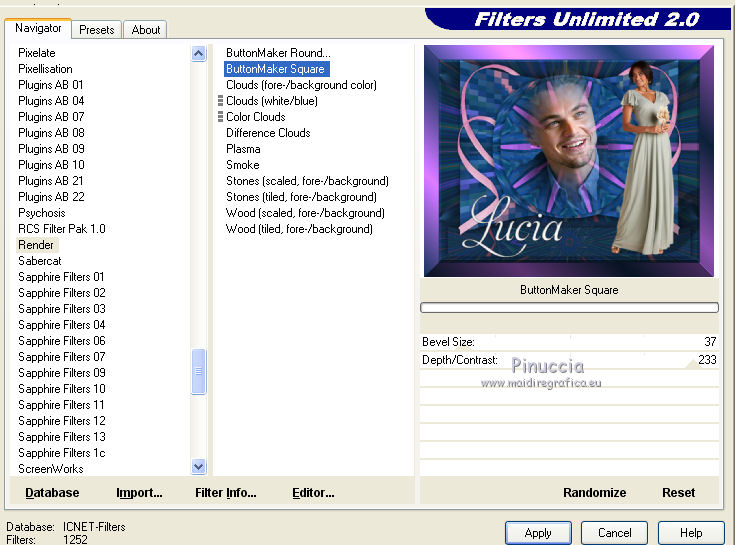
Task: Select Sapphire Filters 1c
Action: 62,453
